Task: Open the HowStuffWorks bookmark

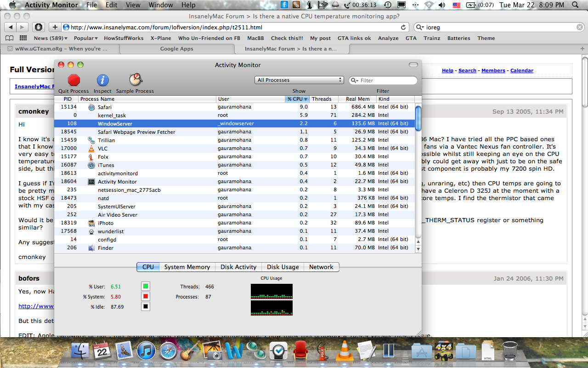Action: (124, 38)
